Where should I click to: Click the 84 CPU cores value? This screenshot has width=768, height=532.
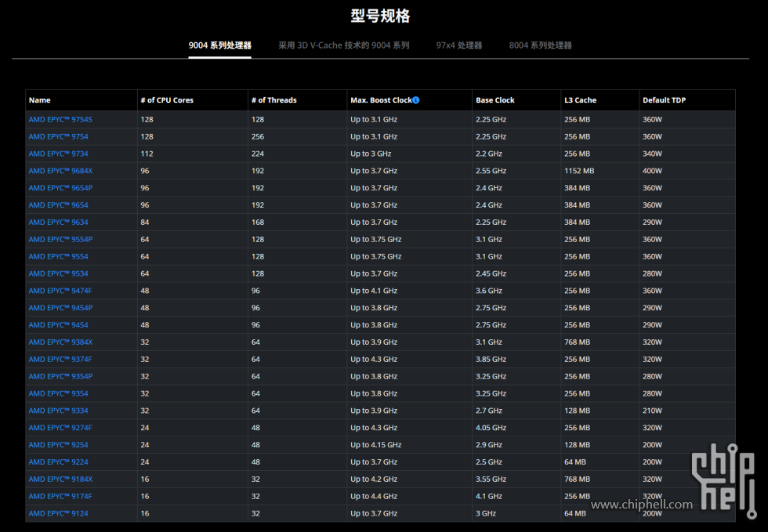145,223
